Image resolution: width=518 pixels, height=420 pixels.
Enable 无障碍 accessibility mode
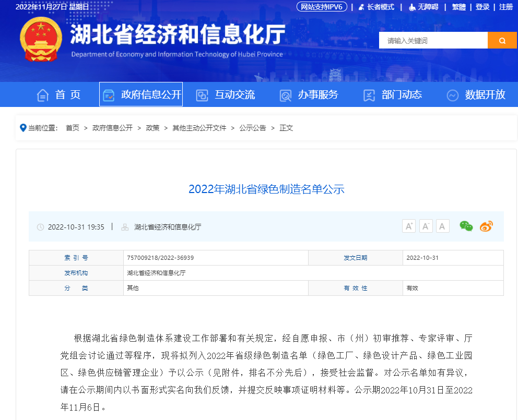click(x=423, y=7)
